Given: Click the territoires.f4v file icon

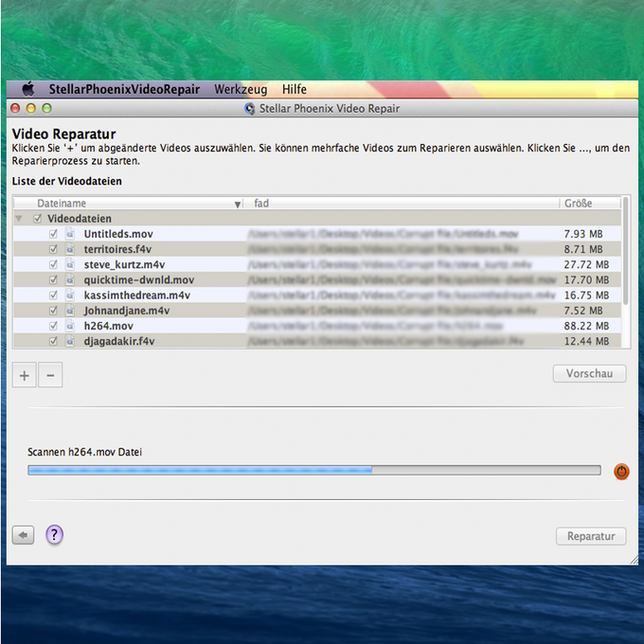Looking at the screenshot, I should pyautogui.click(x=70, y=249).
